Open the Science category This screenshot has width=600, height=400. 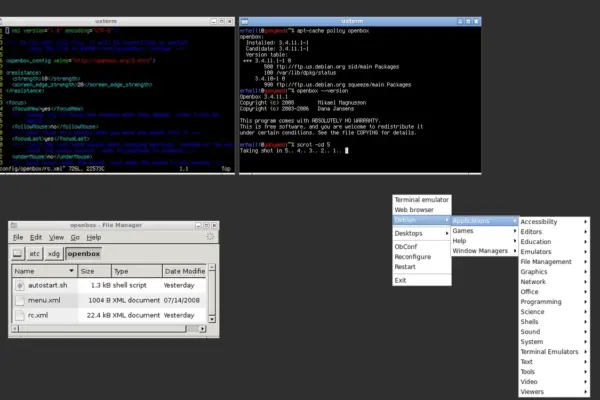pos(554,312)
